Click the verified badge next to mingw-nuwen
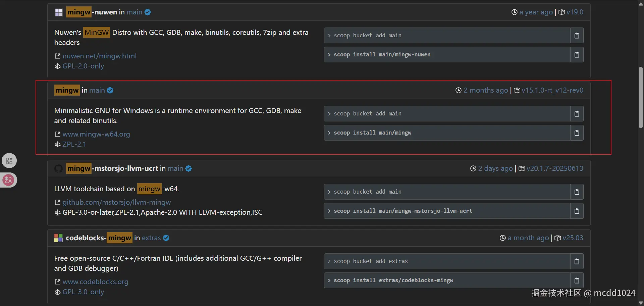 [148, 12]
